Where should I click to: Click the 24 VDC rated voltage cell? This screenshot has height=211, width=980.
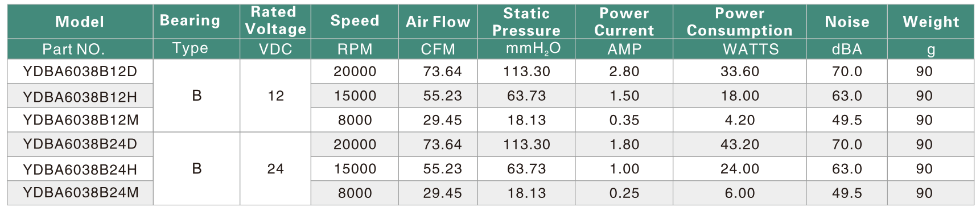pos(275,169)
